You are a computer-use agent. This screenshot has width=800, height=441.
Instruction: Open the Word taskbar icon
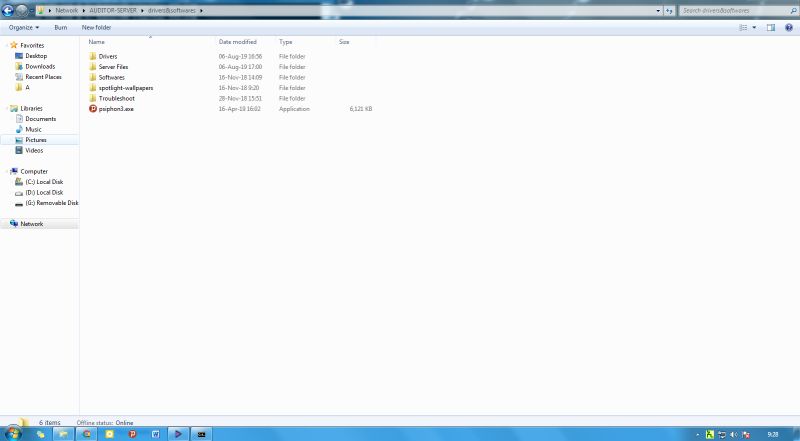156,434
